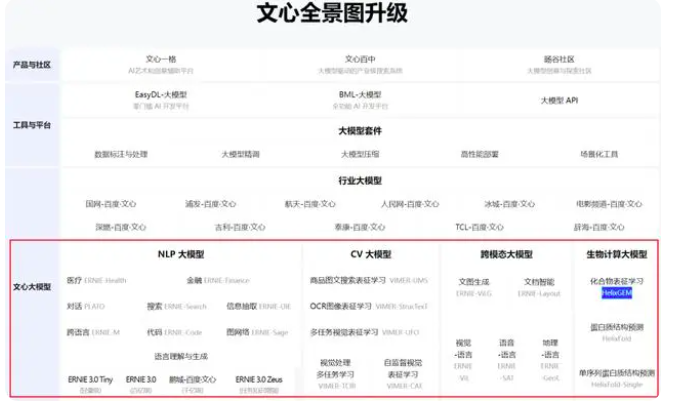The height and width of the screenshot is (403, 686).
Task: Select the 文心大模型 row label
Action: coord(32,287)
